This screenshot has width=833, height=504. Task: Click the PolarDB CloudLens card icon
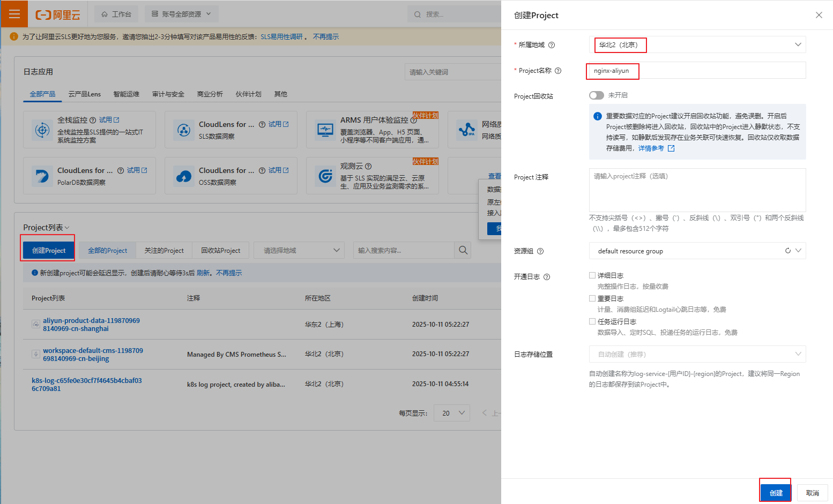pyautogui.click(x=42, y=176)
